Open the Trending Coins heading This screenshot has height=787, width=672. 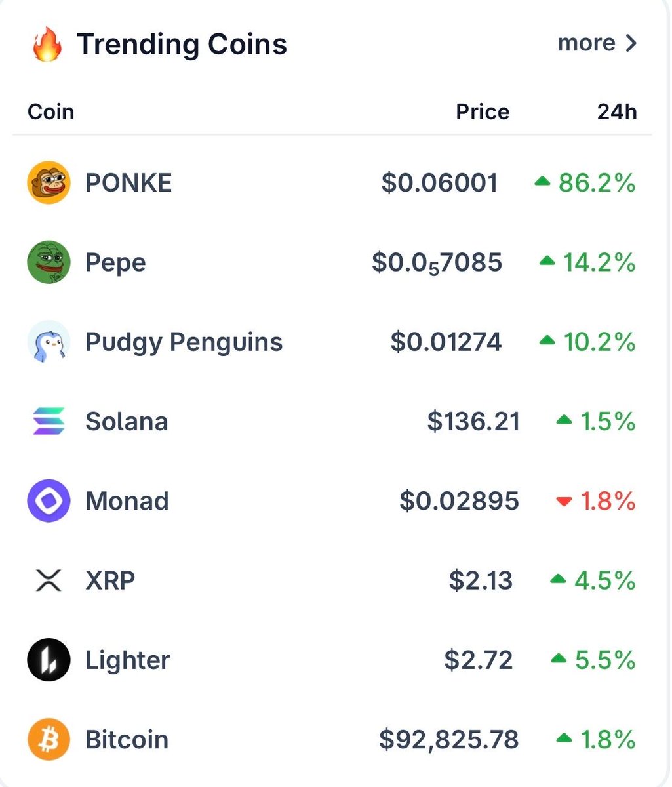pos(182,45)
